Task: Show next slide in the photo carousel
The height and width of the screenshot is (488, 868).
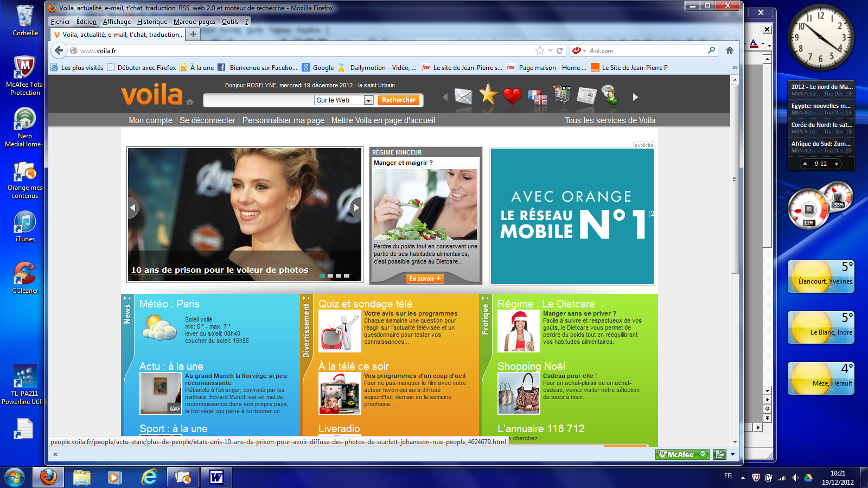Action: coord(356,207)
